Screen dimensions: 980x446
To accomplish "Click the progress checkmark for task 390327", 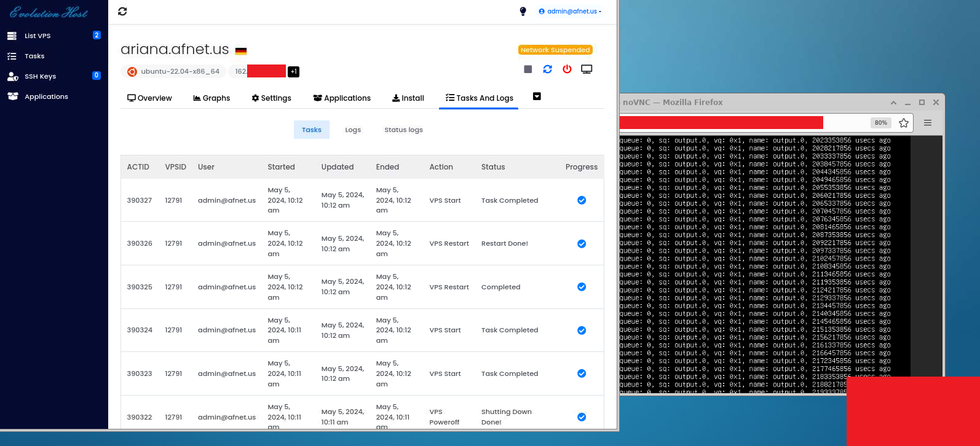I will pyautogui.click(x=581, y=200).
